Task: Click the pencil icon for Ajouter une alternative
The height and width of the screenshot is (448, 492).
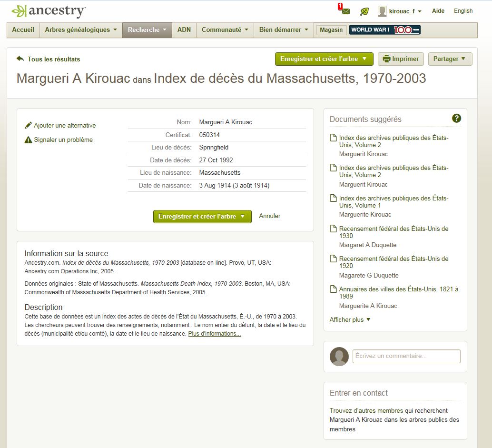Action: 28,125
